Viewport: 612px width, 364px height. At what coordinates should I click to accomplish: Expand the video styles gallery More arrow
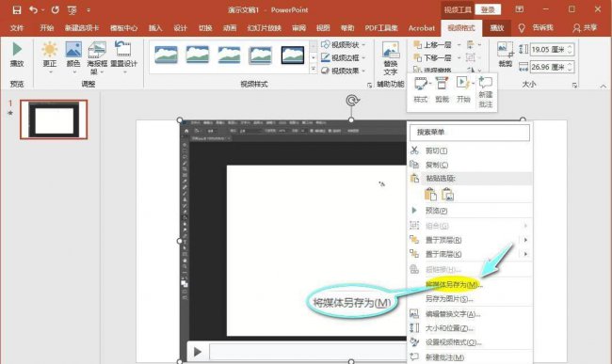tap(313, 69)
